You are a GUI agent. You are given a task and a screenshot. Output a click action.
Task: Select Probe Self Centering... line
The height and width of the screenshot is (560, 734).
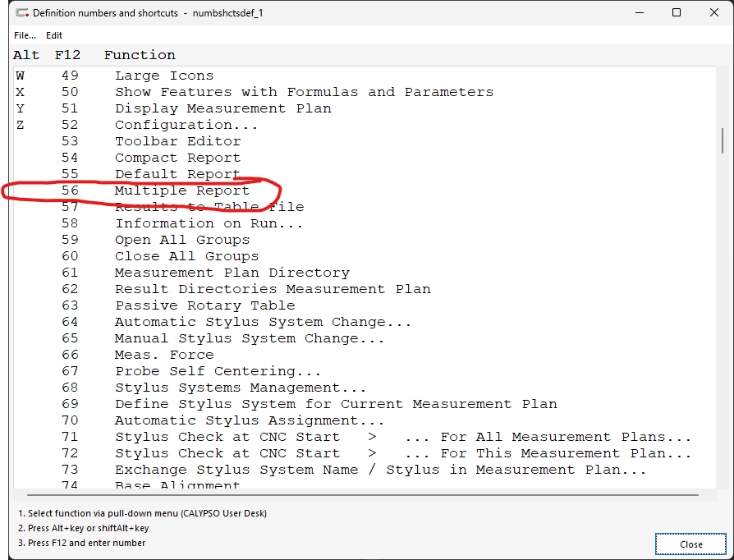218,371
